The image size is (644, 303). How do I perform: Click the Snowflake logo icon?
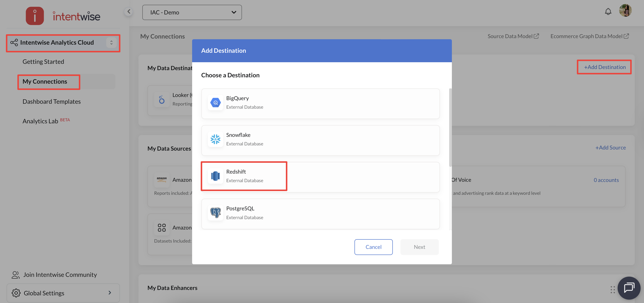coord(215,139)
